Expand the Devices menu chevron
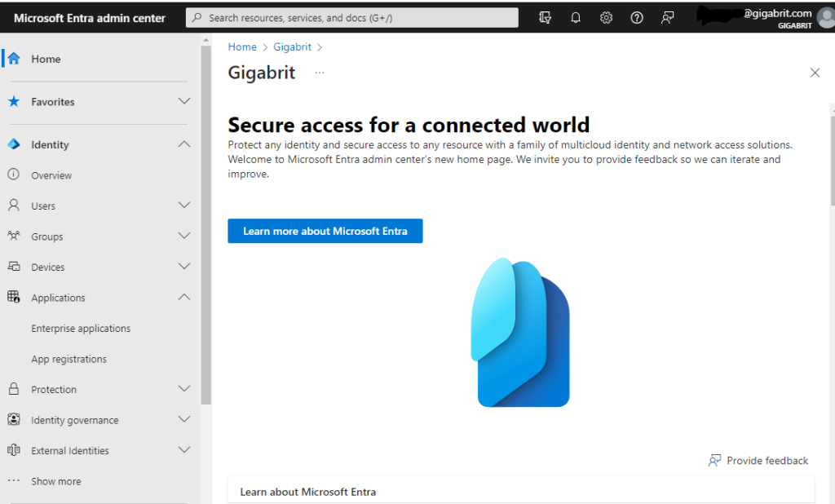 tap(184, 267)
